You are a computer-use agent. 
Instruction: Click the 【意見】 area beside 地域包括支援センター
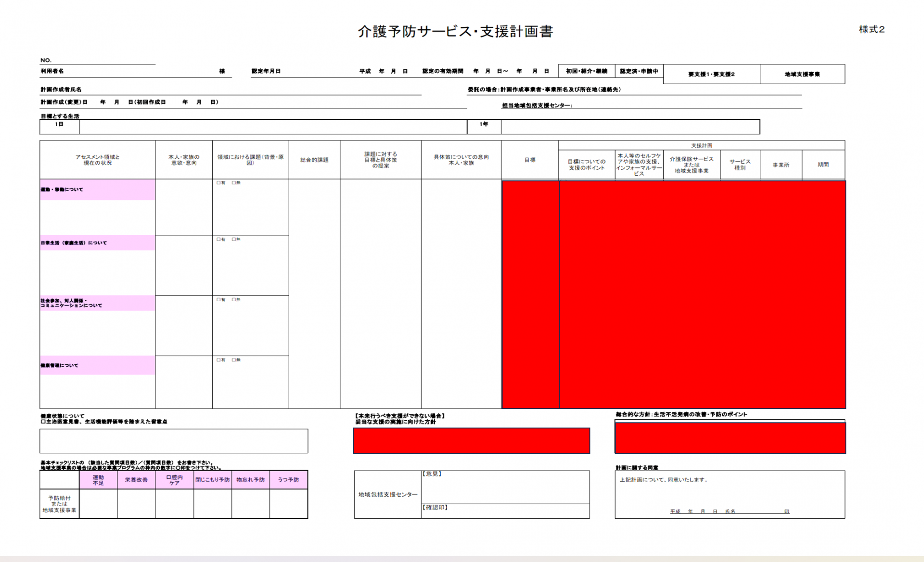[x=505, y=486]
